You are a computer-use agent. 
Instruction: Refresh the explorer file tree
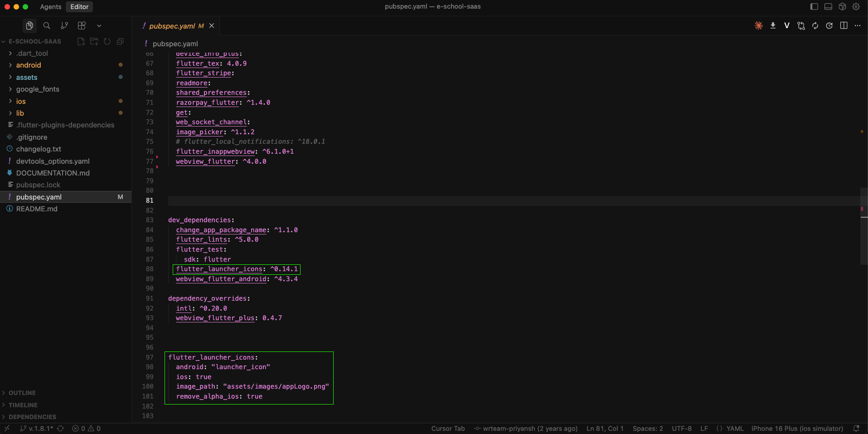107,42
